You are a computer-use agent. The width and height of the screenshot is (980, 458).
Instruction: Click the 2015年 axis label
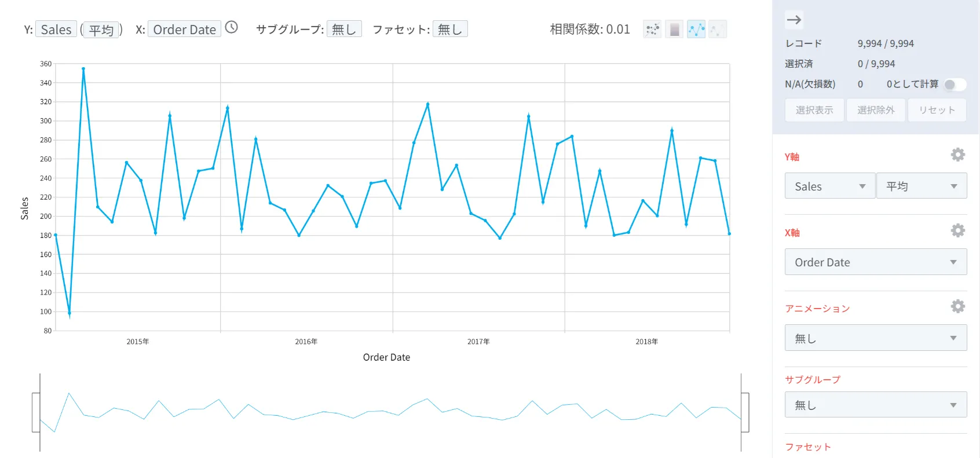pyautogui.click(x=138, y=342)
